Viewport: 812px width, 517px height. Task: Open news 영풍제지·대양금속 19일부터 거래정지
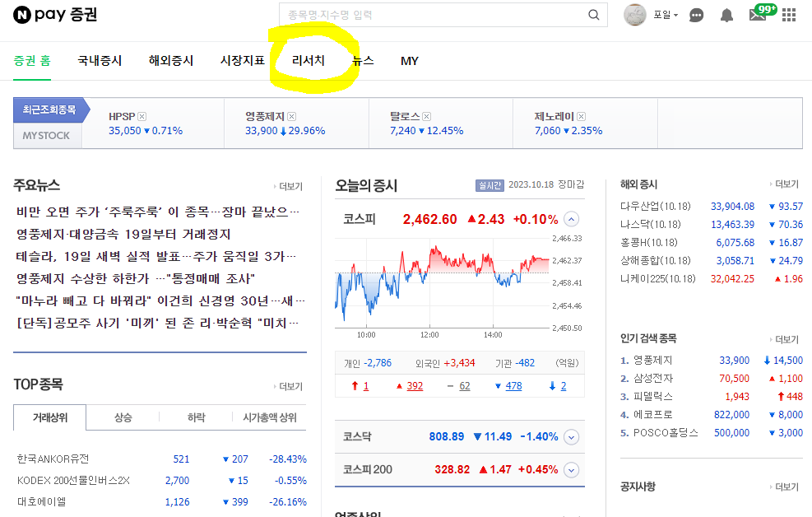click(123, 234)
